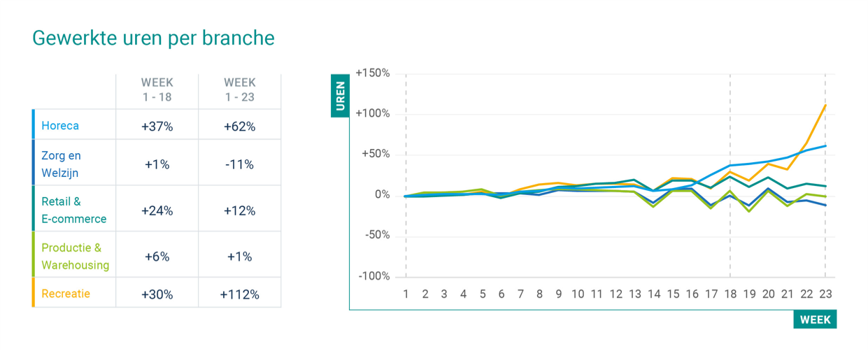The image size is (868, 351).
Task: Click the Retail +24% table cell
Action: 158,210
